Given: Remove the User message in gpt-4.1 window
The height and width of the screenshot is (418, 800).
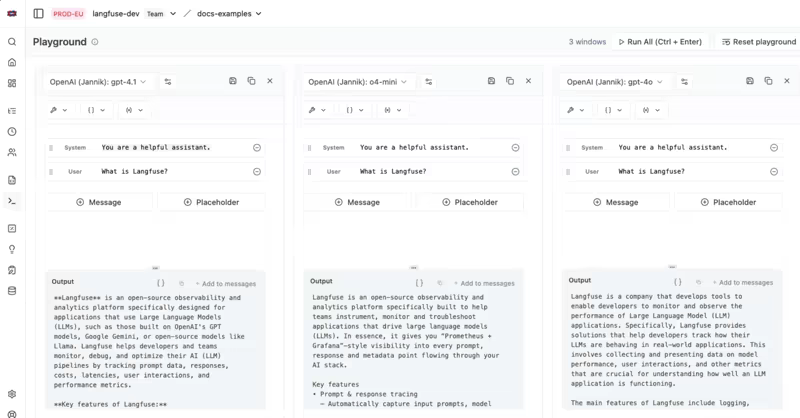Looking at the screenshot, I should tap(257, 171).
